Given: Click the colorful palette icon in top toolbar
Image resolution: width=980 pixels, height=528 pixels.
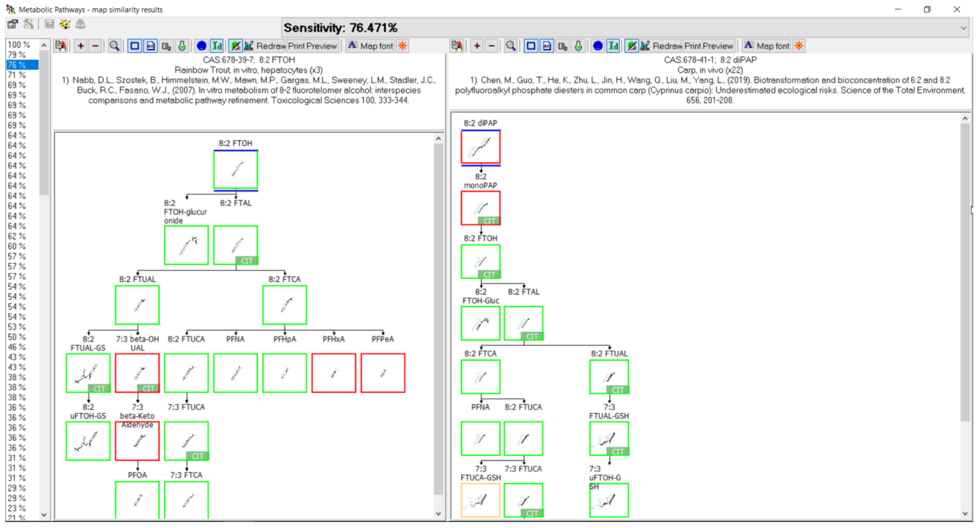Looking at the screenshot, I should [65, 24].
